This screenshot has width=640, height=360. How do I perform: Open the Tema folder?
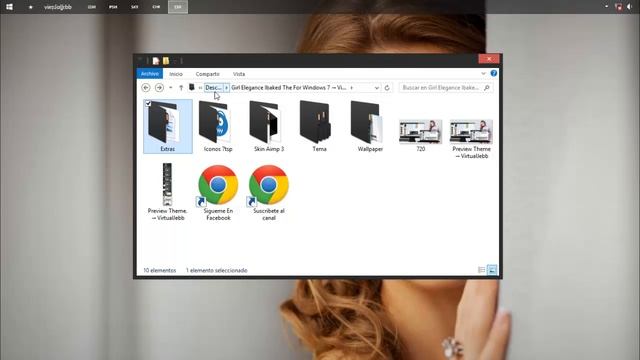coord(319,126)
